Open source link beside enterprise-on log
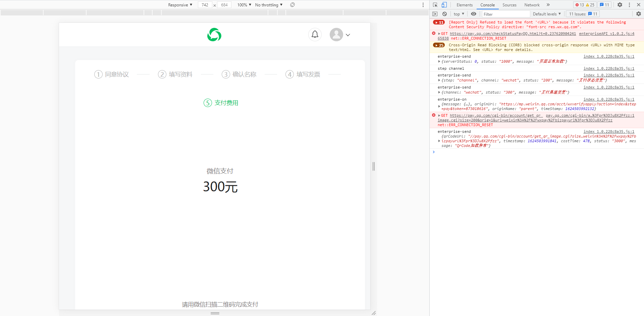 609,99
